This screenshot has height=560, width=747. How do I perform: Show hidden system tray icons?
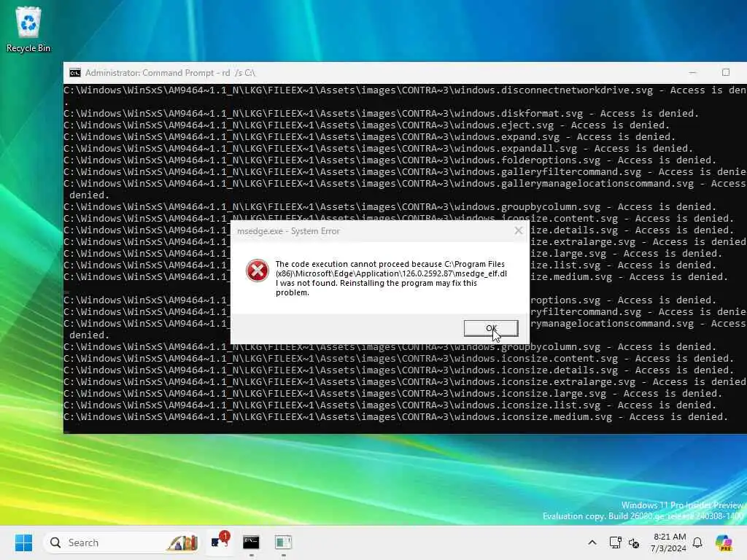[x=592, y=542]
